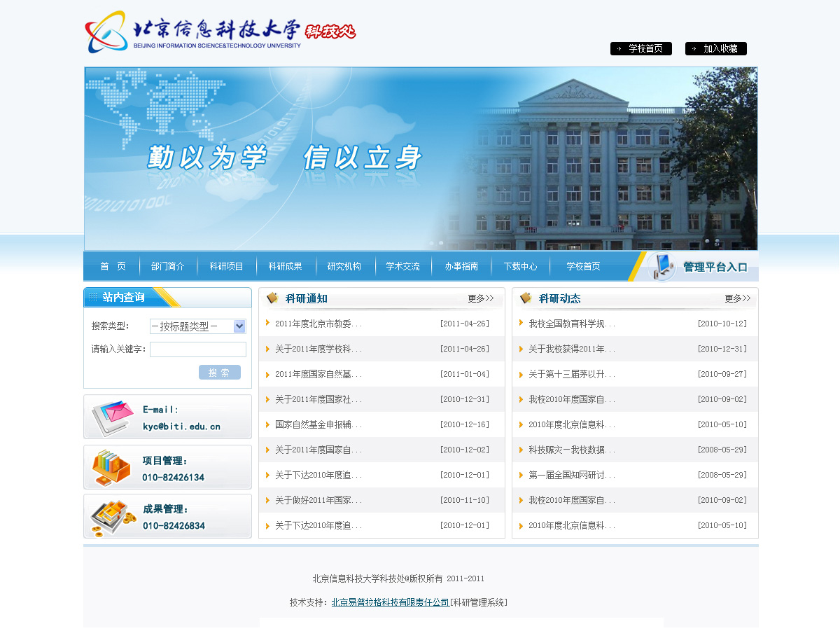Click the university logo emblem
840x631 pixels.
[107, 32]
